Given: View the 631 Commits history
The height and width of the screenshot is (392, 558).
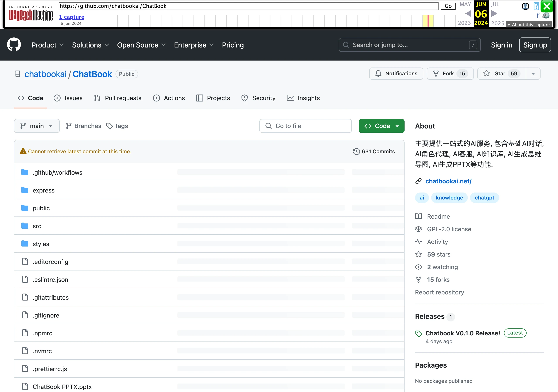Looking at the screenshot, I should pos(374,151).
